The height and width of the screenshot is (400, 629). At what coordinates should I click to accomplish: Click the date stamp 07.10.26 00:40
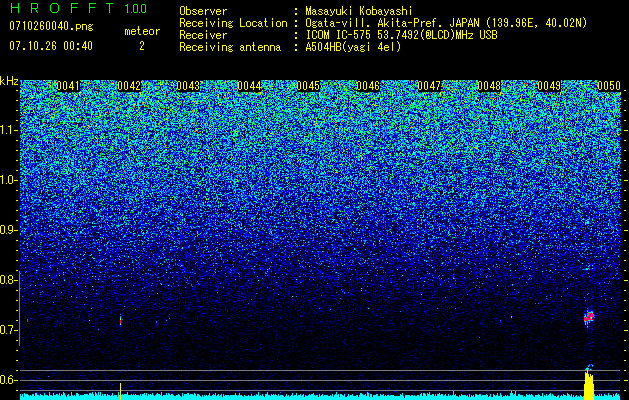coord(51,46)
